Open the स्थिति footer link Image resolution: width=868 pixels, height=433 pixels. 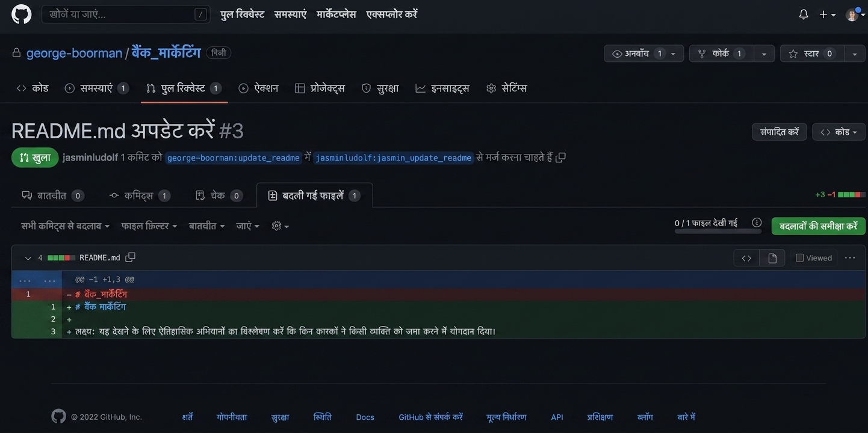(x=323, y=417)
